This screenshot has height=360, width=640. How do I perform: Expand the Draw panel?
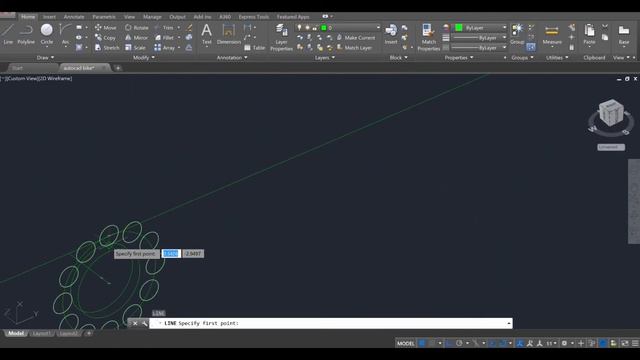45,58
